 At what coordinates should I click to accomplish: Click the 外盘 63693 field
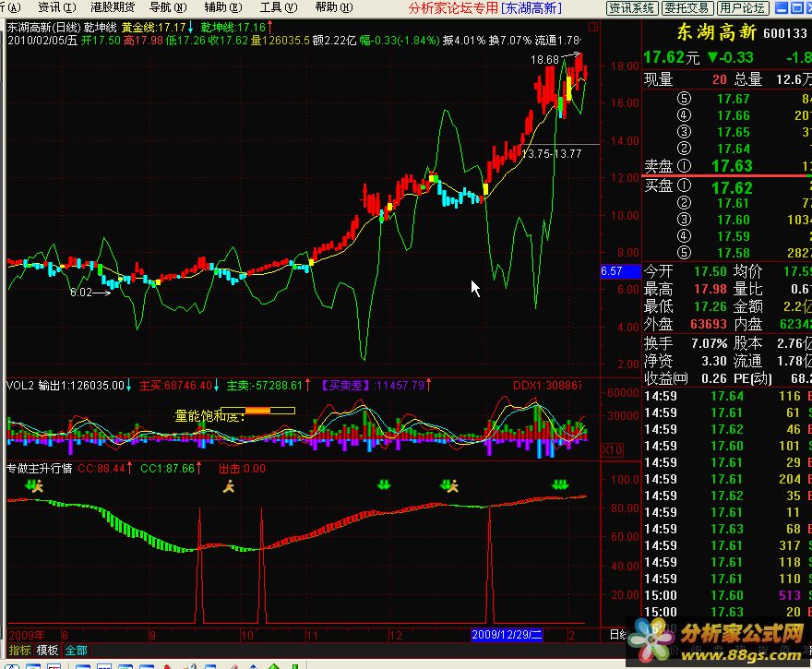point(685,324)
